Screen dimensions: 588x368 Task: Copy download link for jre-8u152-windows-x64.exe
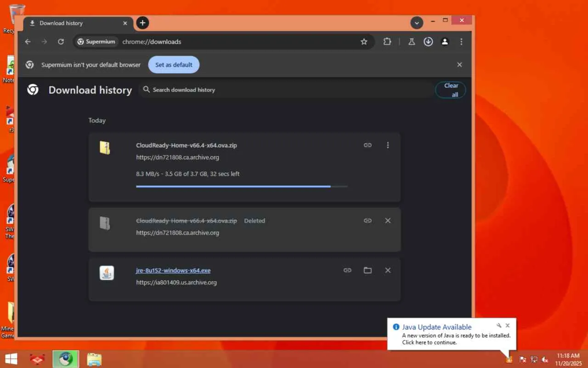tap(347, 270)
